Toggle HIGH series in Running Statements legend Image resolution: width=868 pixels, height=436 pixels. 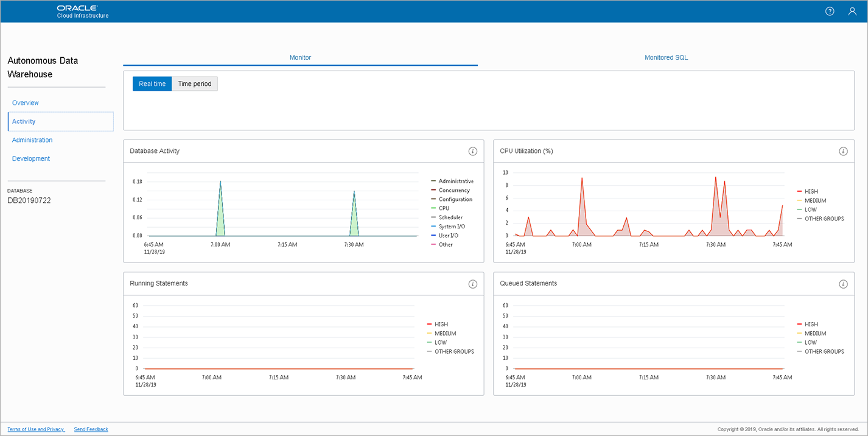coord(438,325)
